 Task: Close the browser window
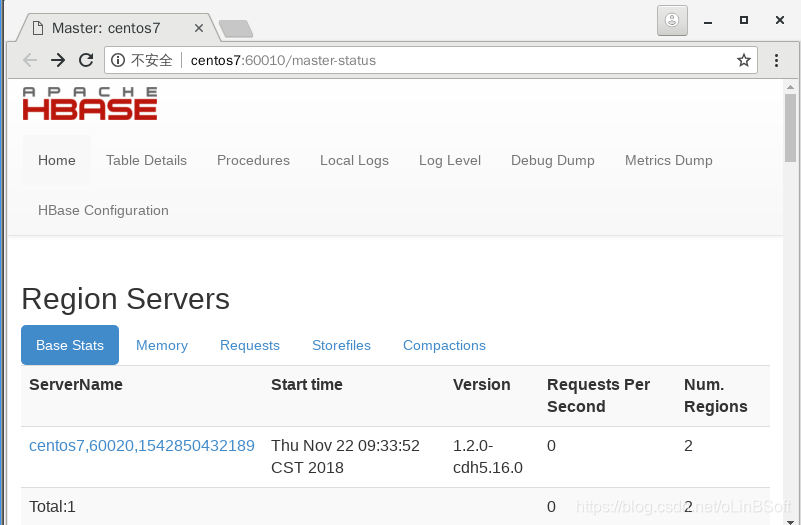[780, 20]
